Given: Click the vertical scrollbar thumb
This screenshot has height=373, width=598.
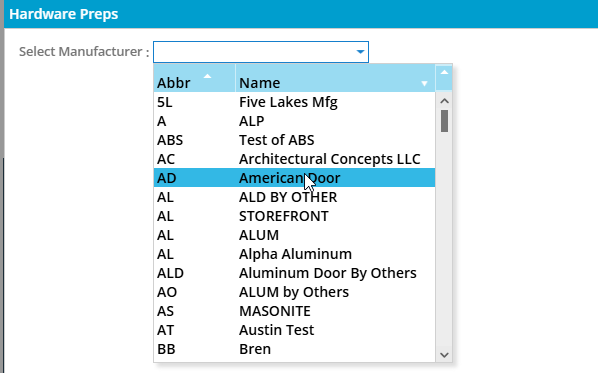Looking at the screenshot, I should (444, 121).
